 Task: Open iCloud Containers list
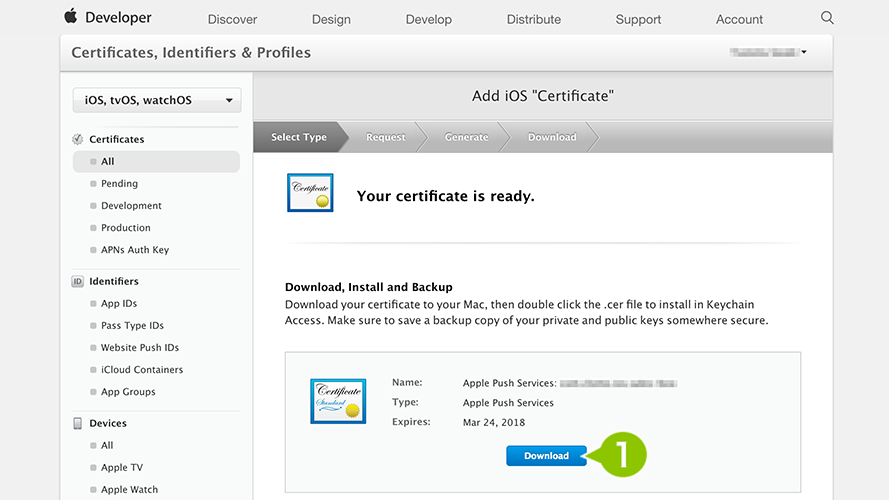coord(142,370)
